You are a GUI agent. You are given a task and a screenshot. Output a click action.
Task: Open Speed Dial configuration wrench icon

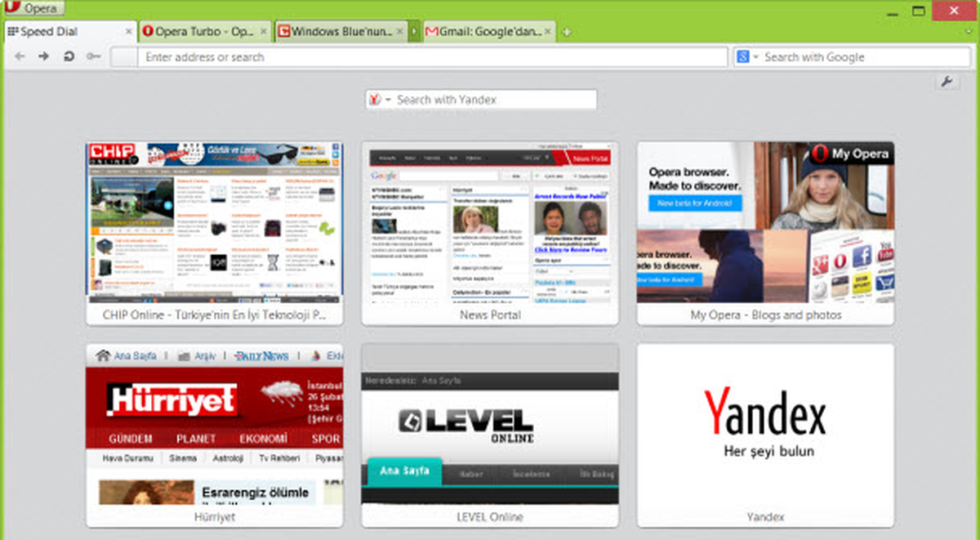pos(947,82)
